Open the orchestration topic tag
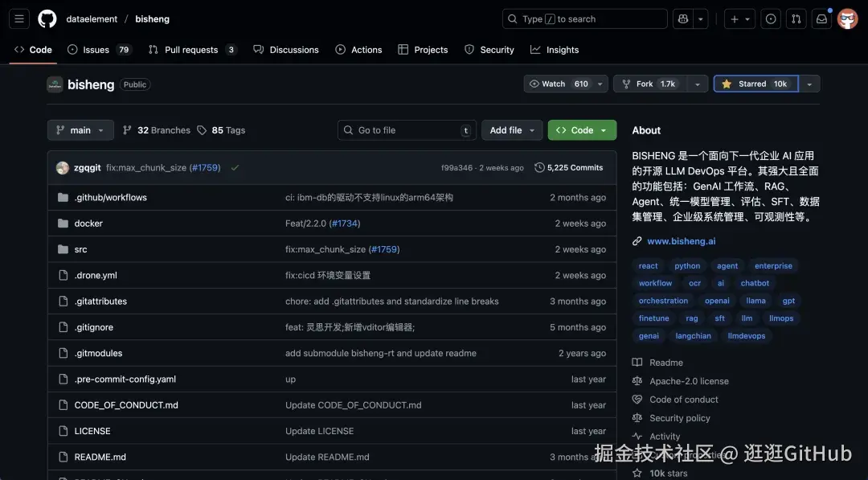868x480 pixels. [x=663, y=302]
